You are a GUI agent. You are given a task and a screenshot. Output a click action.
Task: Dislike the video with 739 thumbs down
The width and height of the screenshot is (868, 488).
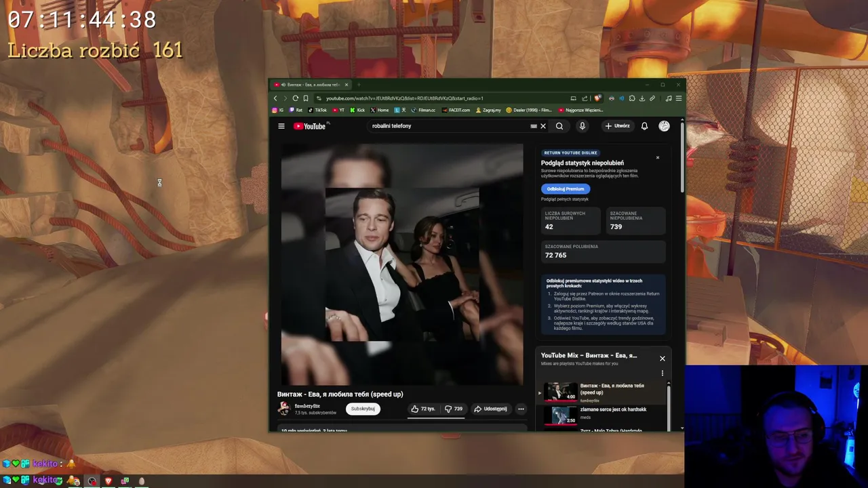(454, 409)
